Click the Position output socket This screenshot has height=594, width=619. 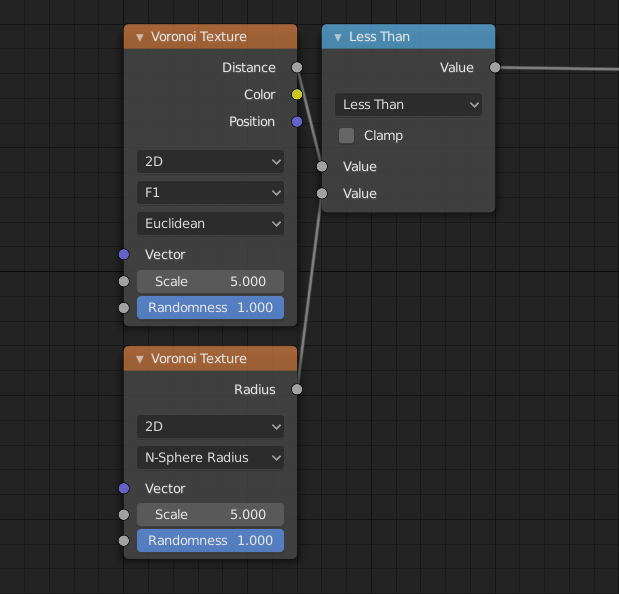296,122
